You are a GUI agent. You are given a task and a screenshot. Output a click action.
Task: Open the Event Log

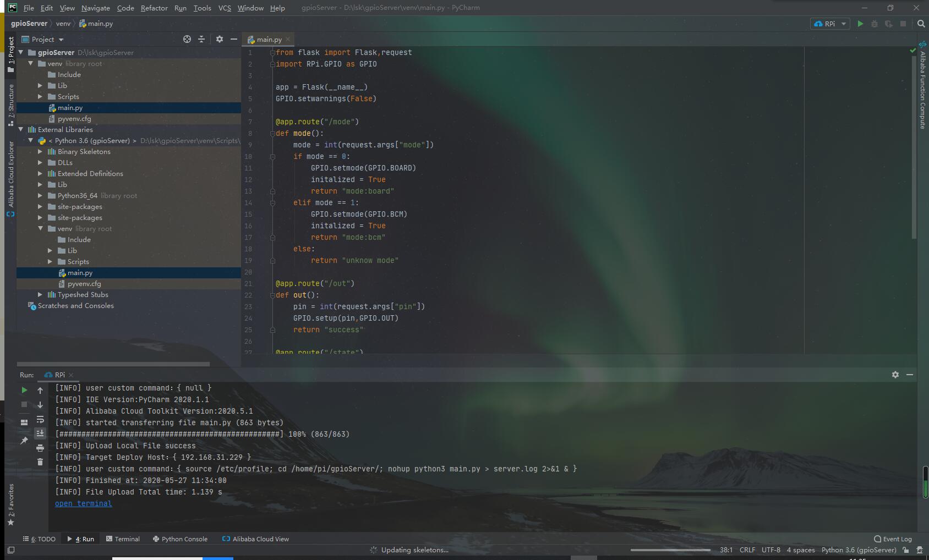(893, 539)
